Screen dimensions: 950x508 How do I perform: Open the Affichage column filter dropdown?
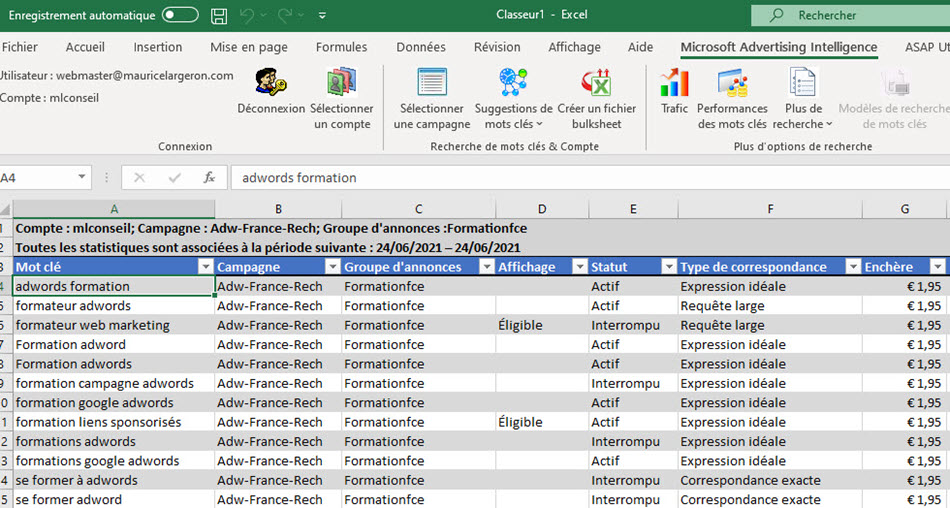(x=580, y=267)
